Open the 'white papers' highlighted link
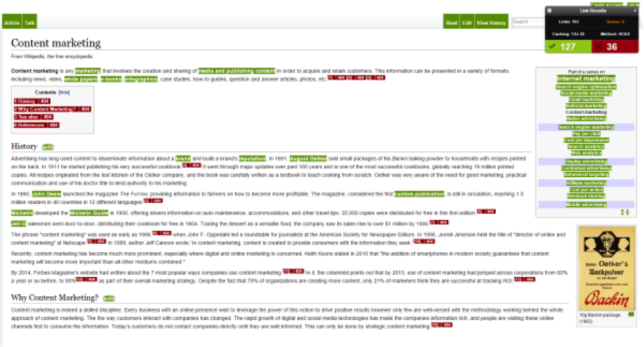Image resolution: width=644 pixels, height=347 pixels. click(x=80, y=79)
